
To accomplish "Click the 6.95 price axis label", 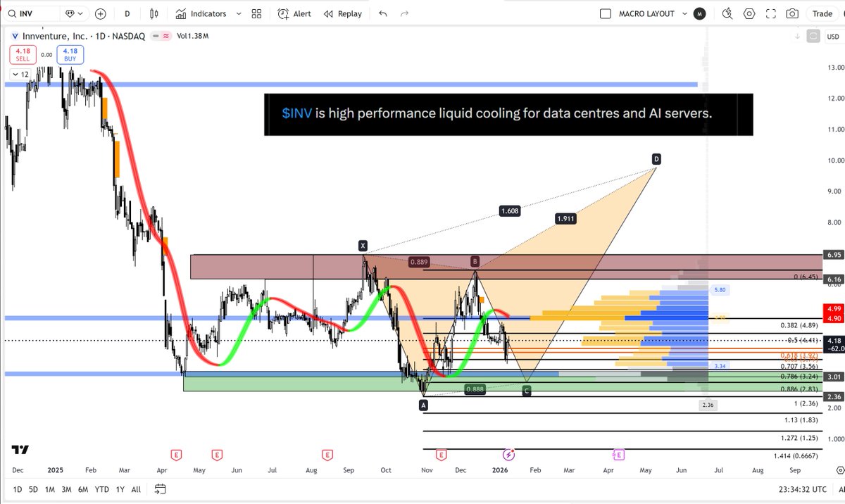I will click(x=834, y=254).
